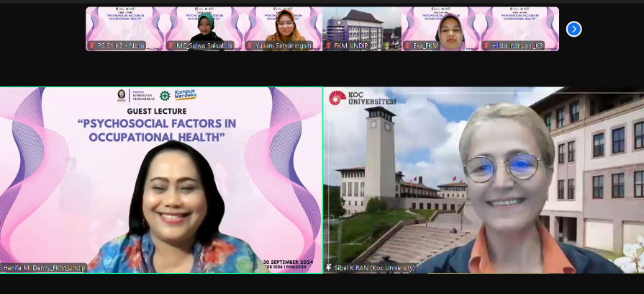Click muted mic icon on Hilda Indriyani thumbnail
Image resolution: width=644 pixels, height=294 pixels.
486,46
